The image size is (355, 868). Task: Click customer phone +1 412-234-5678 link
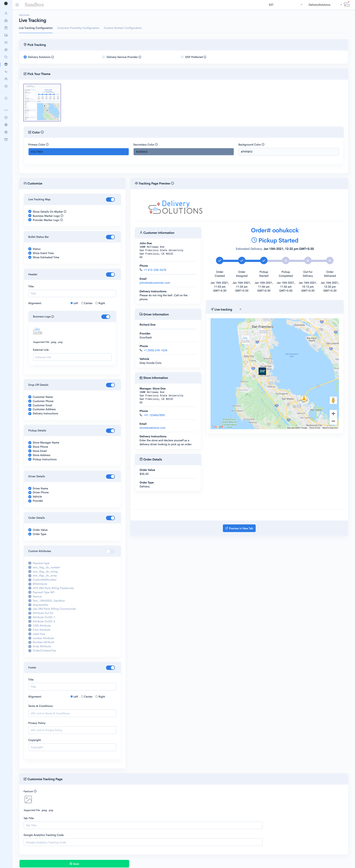[x=155, y=270]
